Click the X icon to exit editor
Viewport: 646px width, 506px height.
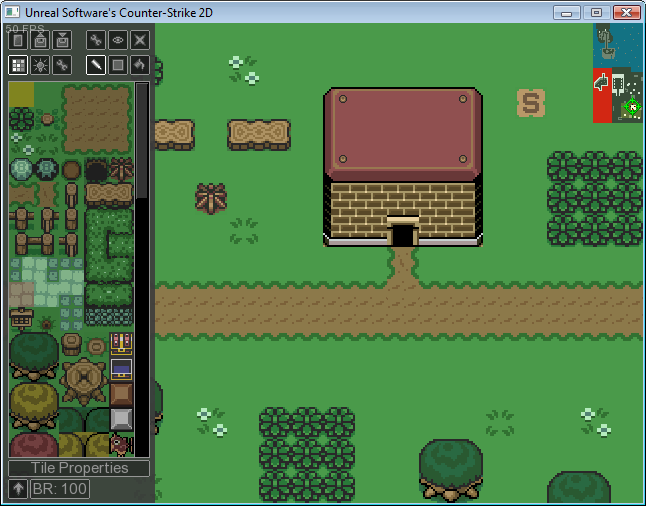coord(140,40)
